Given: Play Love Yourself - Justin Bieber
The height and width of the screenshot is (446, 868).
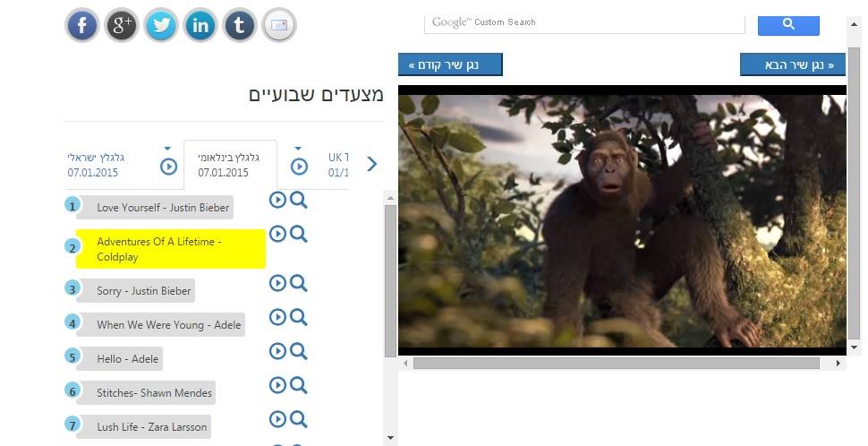Looking at the screenshot, I should coord(277,200).
